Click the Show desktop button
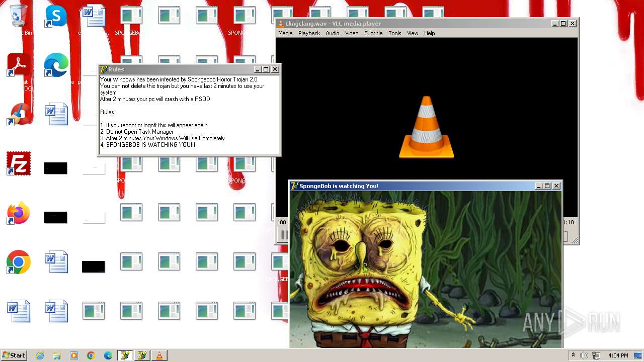Image resolution: width=644 pixels, height=362 pixels. click(x=638, y=355)
